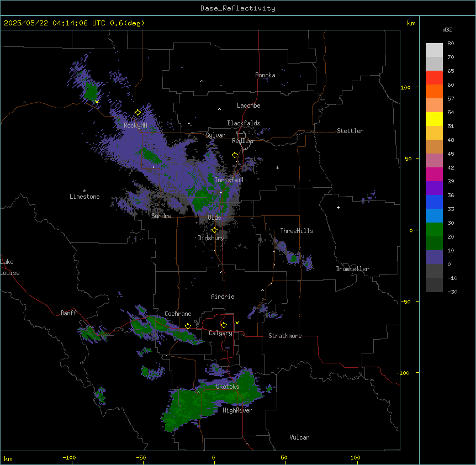Click the yellow diamond marker above RockyMH
Image resolution: width=476 pixels, height=465 pixels.
(138, 113)
